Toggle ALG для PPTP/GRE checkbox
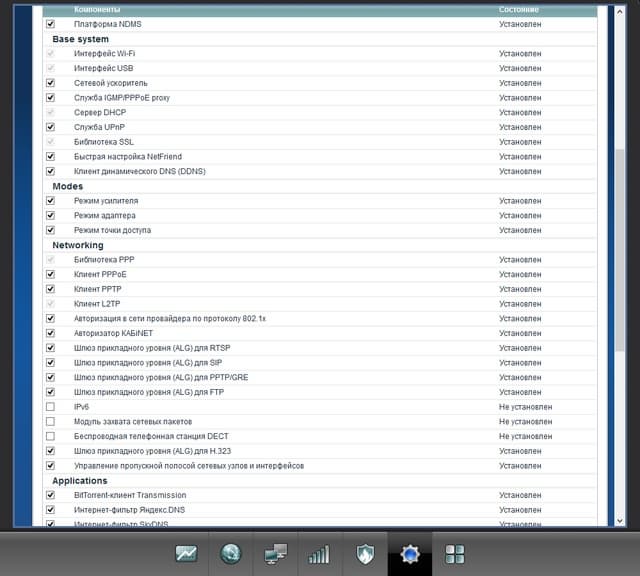Image resolution: width=640 pixels, height=576 pixels. (x=50, y=377)
